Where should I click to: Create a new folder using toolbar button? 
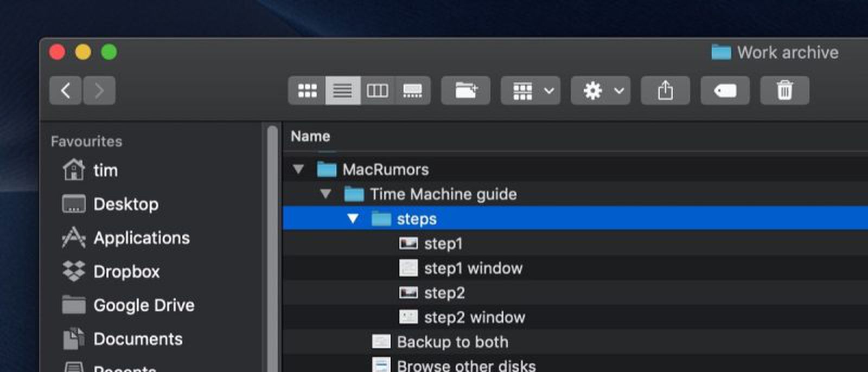pos(465,91)
